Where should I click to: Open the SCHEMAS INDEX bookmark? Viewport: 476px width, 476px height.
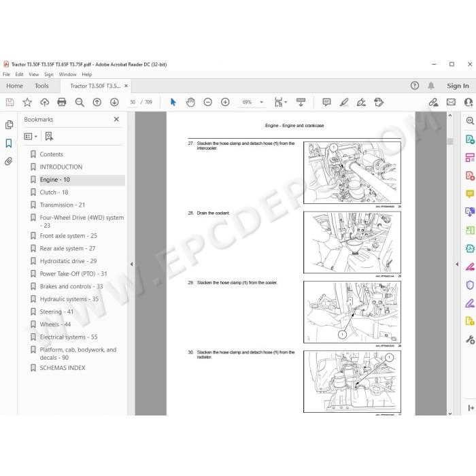63,368
